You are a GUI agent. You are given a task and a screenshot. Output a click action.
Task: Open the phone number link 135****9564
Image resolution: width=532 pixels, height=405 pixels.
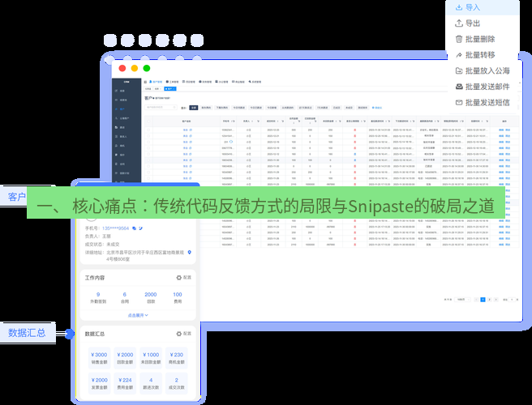[x=115, y=228]
